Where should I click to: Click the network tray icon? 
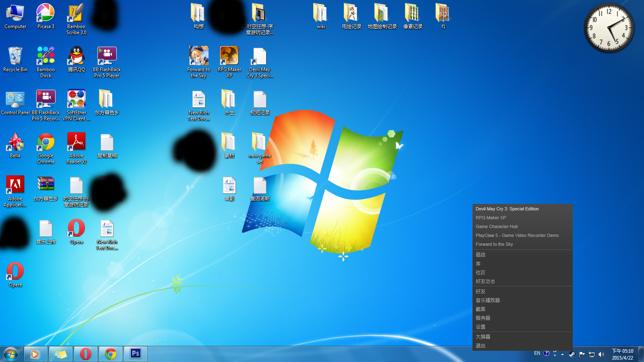(592, 354)
